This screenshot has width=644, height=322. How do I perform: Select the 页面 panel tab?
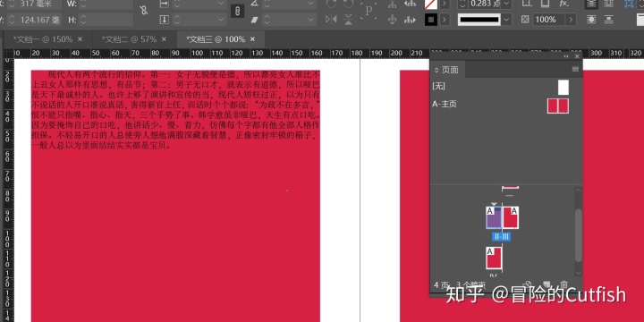(447, 70)
